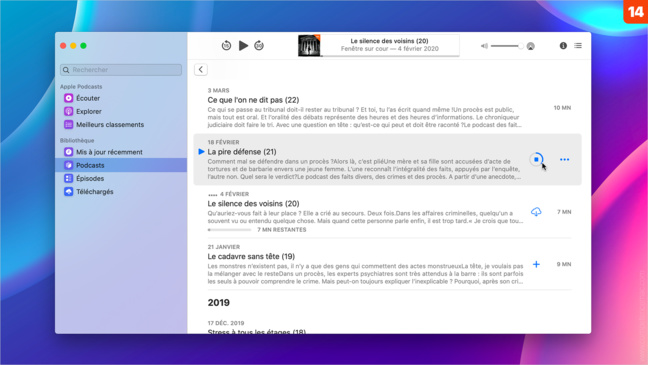
Task: Click the Bibliothèque sidebar section header
Action: tap(77, 140)
